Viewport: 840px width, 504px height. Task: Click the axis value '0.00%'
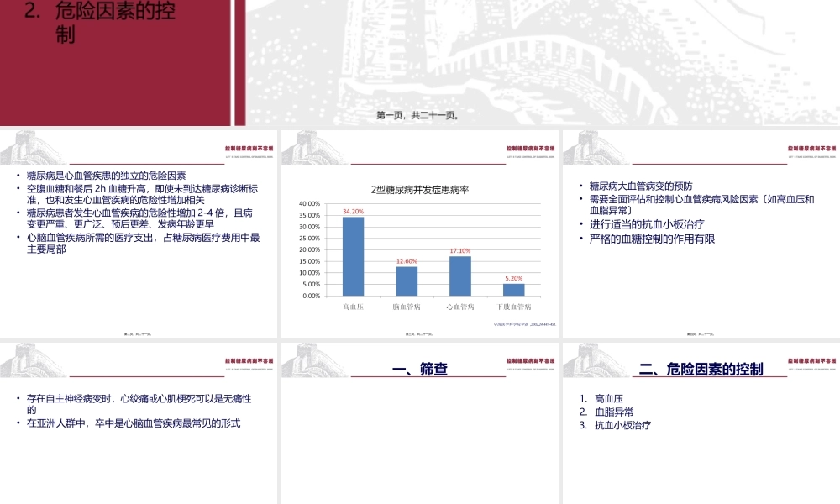click(x=312, y=297)
